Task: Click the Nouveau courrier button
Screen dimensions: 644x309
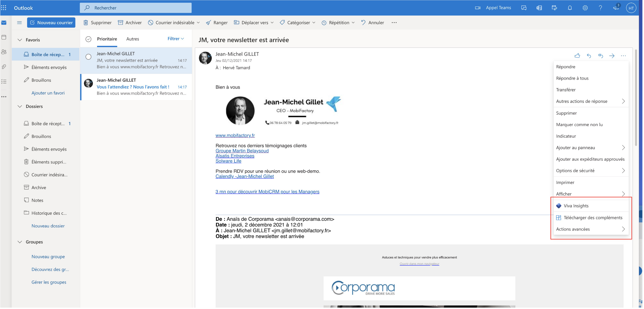Action: pos(51,23)
